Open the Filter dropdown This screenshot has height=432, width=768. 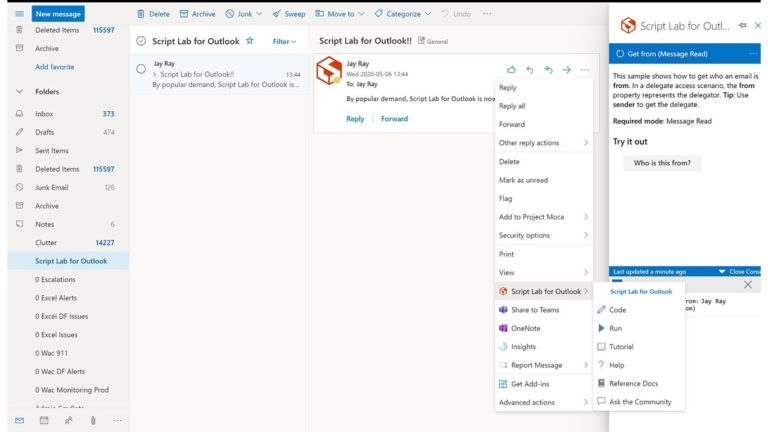pos(285,42)
